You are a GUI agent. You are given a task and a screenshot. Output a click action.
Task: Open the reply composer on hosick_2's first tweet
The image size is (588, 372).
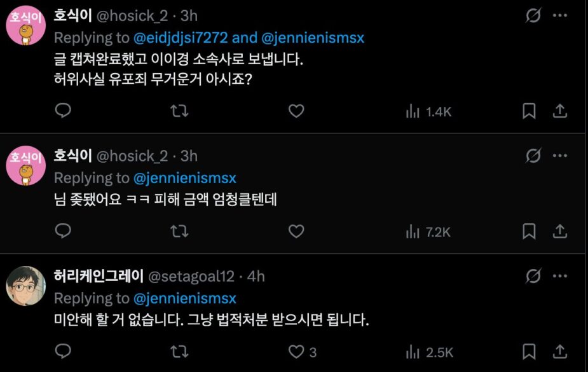(62, 111)
